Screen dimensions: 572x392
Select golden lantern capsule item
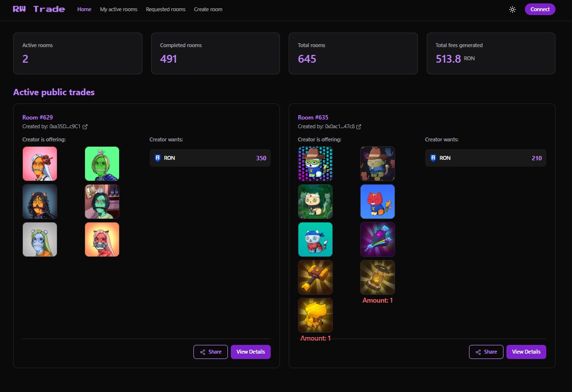tap(378, 277)
